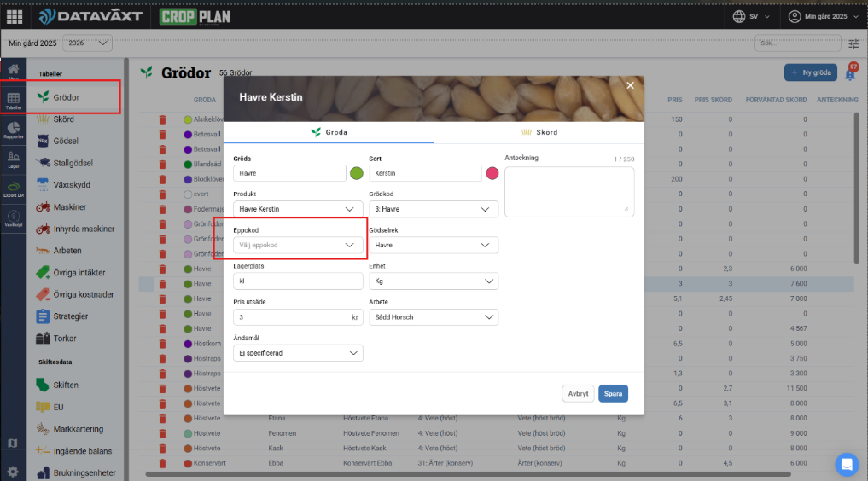Delete the Alsikeklöver row with trash icon
Image resolution: width=868 pixels, height=481 pixels.
(162, 119)
